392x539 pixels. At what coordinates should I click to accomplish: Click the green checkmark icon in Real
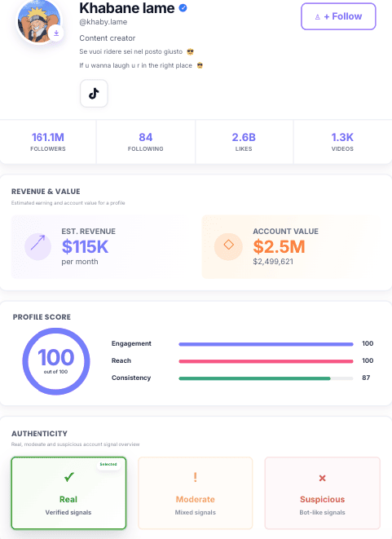point(68,477)
